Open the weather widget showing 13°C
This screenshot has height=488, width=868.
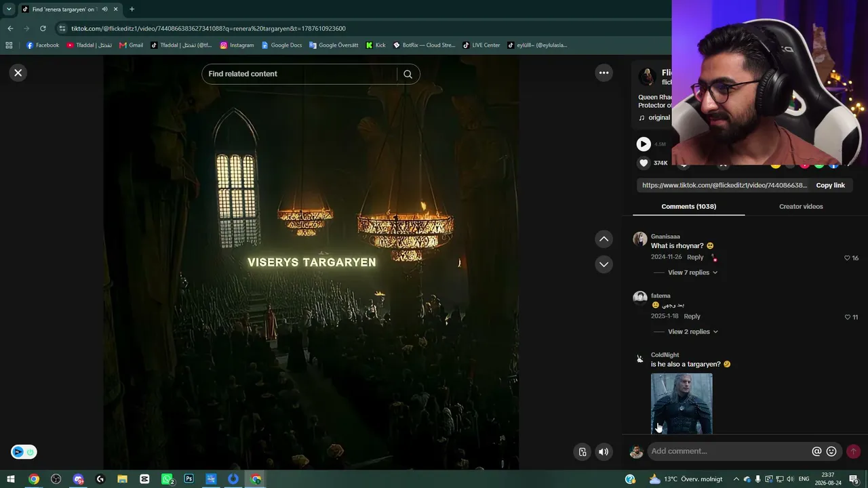pyautogui.click(x=686, y=479)
